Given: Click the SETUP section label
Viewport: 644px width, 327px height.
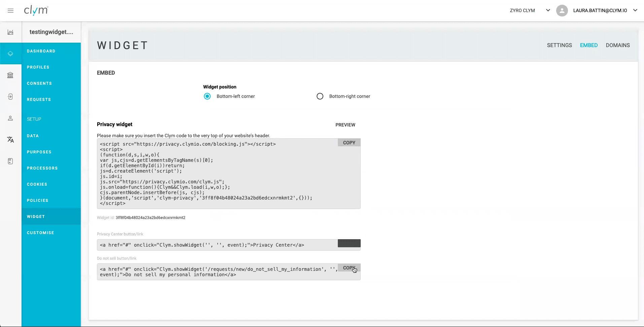Looking at the screenshot, I should click(34, 119).
